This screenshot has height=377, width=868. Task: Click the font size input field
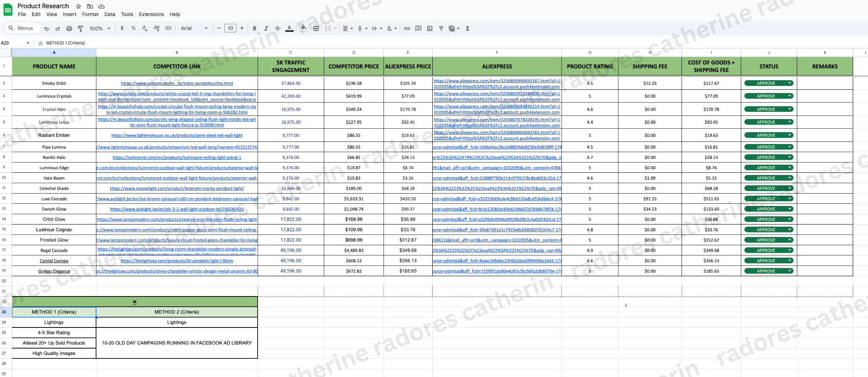230,28
